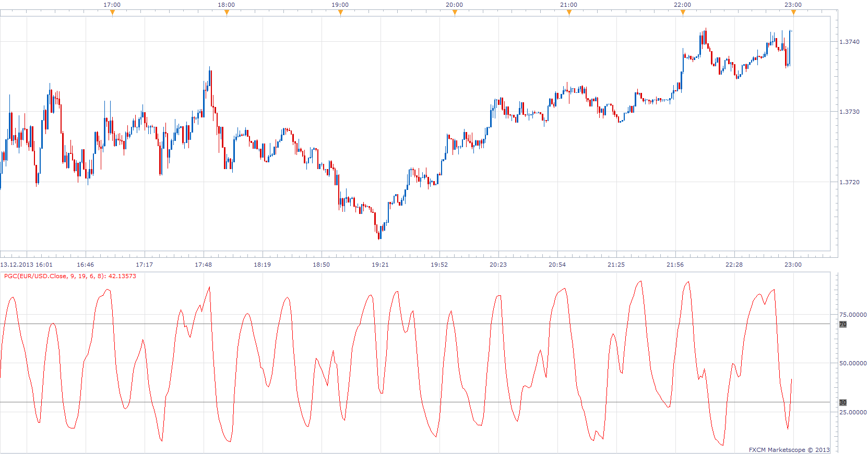Click the orange marker under 21:00
Viewport: 868px width, 454px height.
(569, 13)
